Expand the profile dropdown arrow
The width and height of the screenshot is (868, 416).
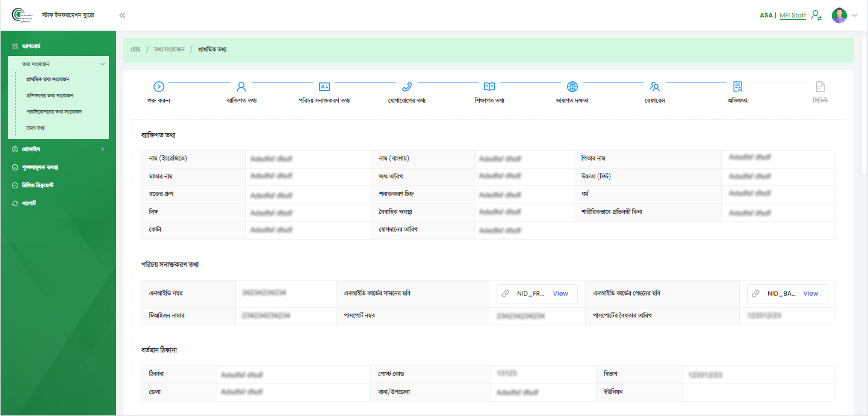click(855, 16)
